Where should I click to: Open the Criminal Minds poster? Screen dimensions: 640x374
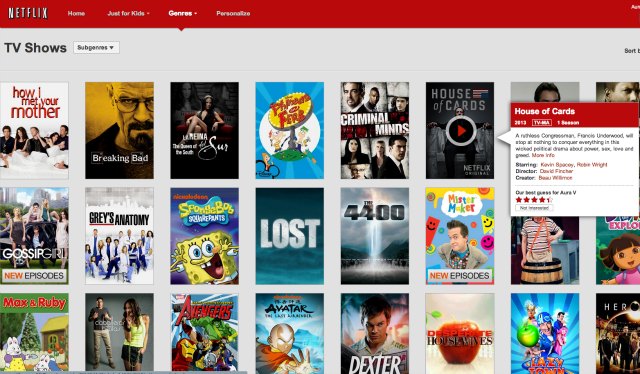(375, 131)
